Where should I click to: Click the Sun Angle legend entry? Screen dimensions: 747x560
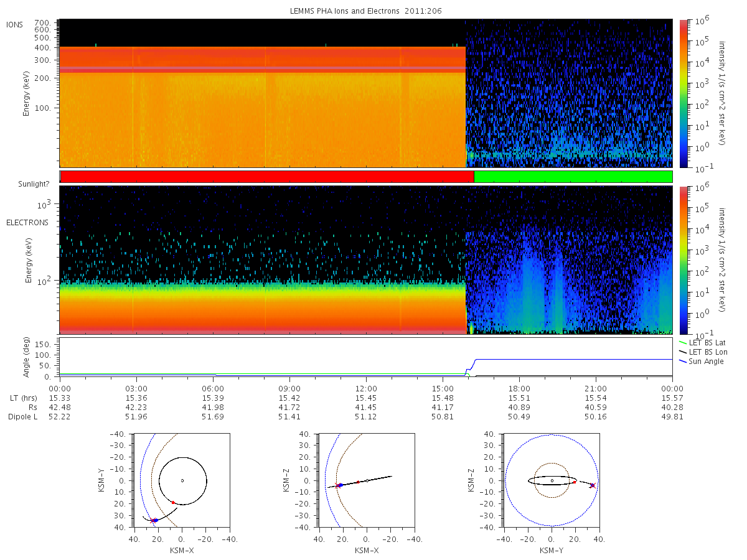click(701, 361)
